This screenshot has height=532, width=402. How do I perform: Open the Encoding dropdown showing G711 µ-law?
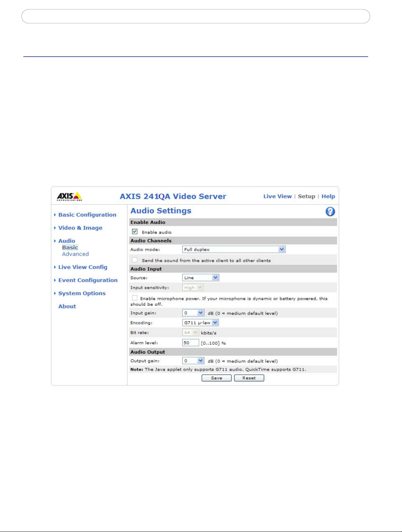[x=200, y=323]
